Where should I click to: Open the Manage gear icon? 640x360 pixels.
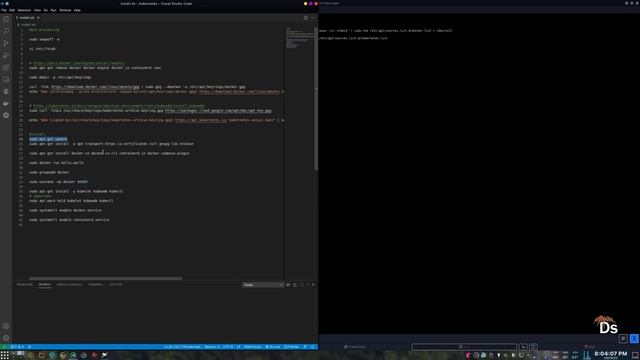[6, 338]
